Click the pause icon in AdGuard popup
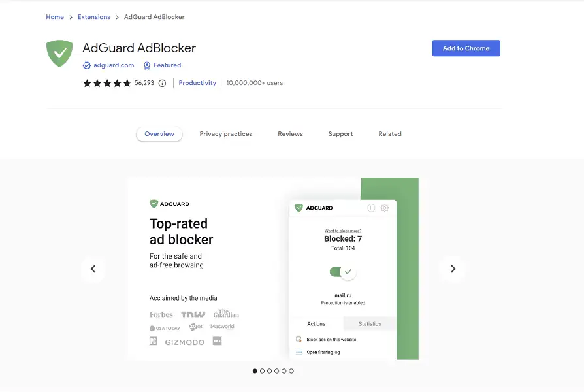This screenshot has width=584, height=392. click(x=371, y=208)
